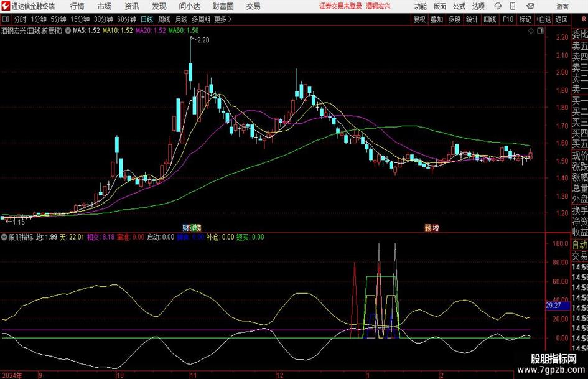Image resolution: width=588 pixels, height=379 pixels.
Task: Click the MA20: 1.52 legend label
Action: click(151, 30)
